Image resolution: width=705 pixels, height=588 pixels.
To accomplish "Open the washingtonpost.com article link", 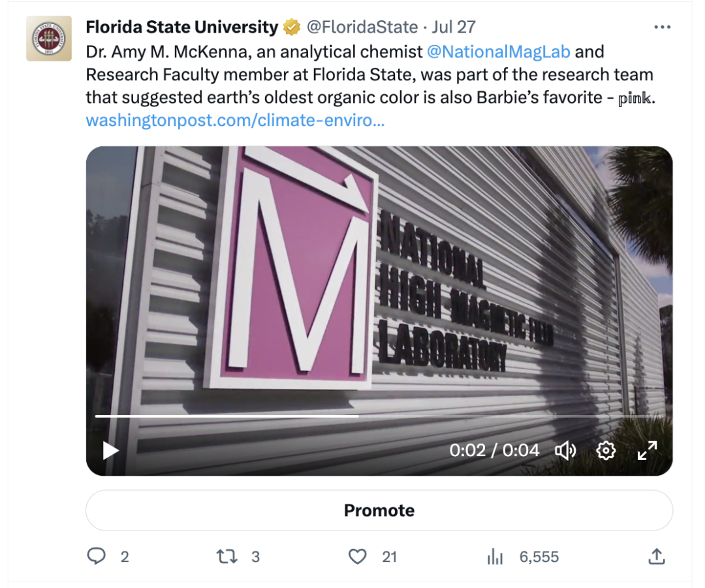I will pyautogui.click(x=236, y=121).
